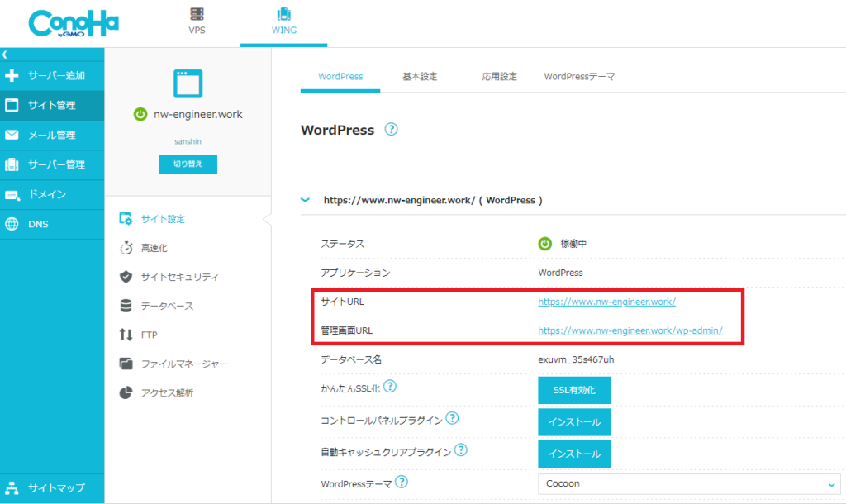Select アクセス解析 in the submenu

point(167,392)
